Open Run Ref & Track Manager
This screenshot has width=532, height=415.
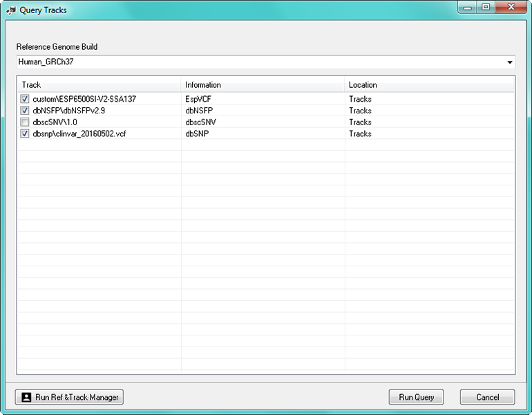point(69,397)
